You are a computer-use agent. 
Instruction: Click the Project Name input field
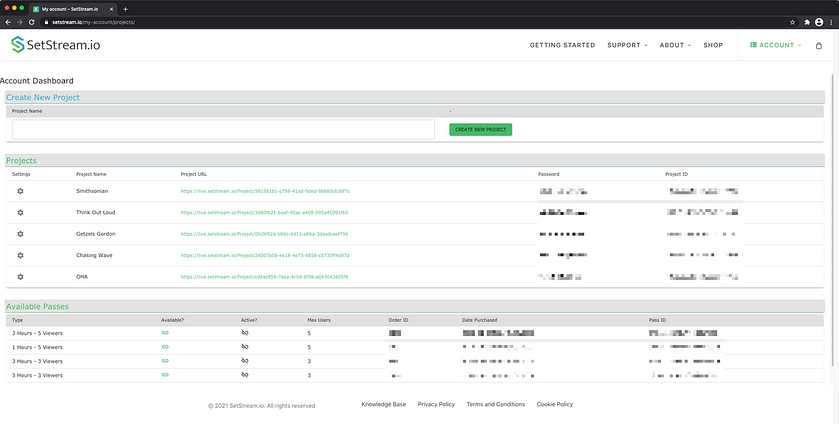tap(223, 130)
